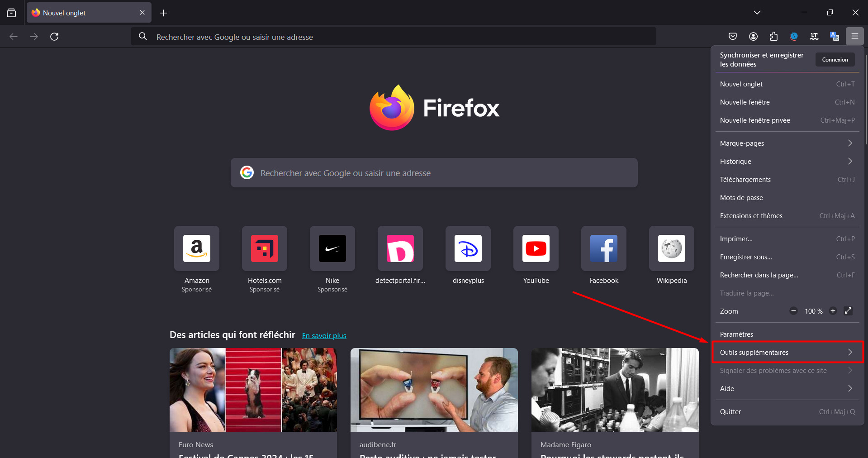
Task: Close the Nouvel onglet tab
Action: pos(142,13)
